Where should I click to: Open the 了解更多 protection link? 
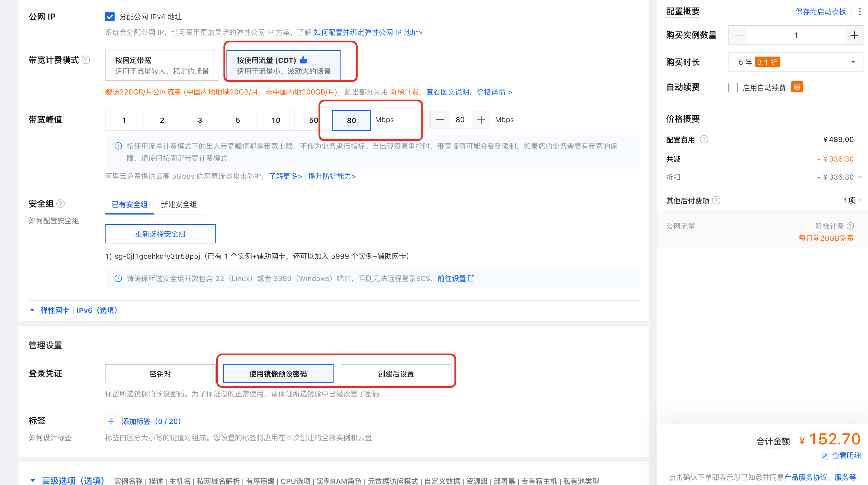(x=285, y=176)
